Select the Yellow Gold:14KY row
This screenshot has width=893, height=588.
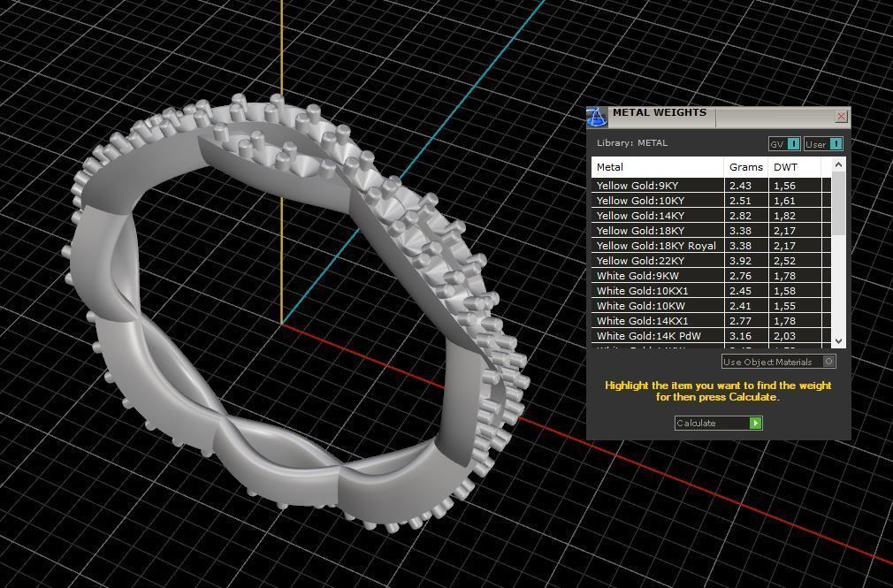tap(712, 216)
